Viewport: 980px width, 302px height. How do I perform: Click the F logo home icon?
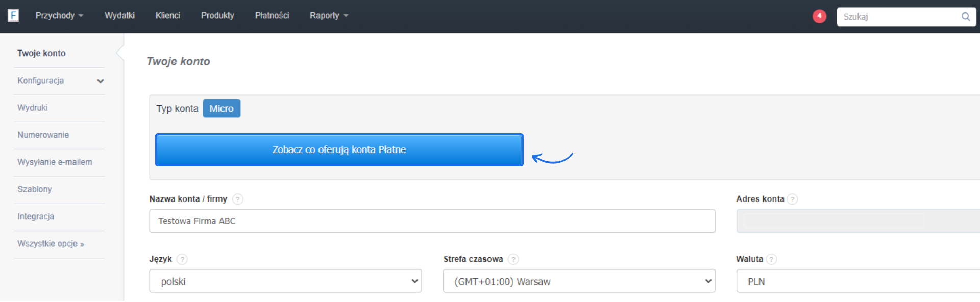pyautogui.click(x=13, y=15)
